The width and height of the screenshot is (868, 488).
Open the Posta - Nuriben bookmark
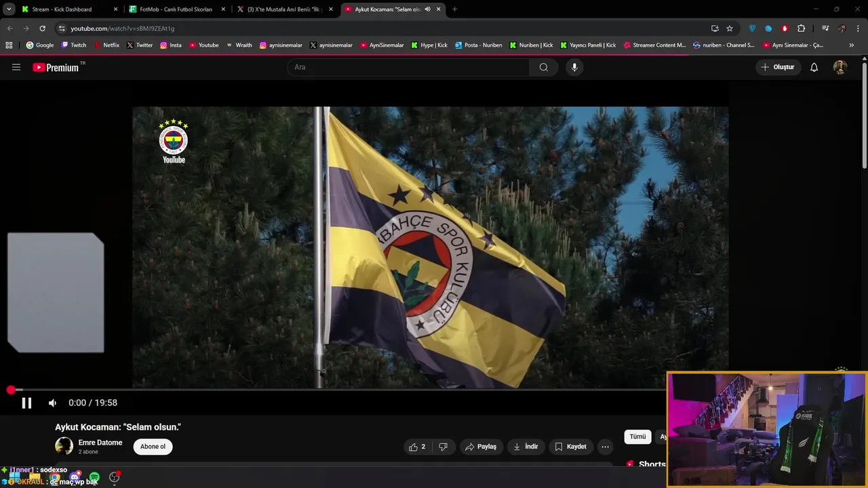click(478, 45)
